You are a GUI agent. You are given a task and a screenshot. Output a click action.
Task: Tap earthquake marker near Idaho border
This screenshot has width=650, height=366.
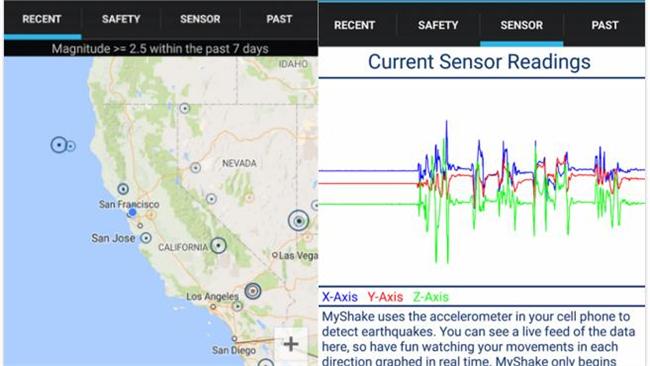click(x=184, y=109)
